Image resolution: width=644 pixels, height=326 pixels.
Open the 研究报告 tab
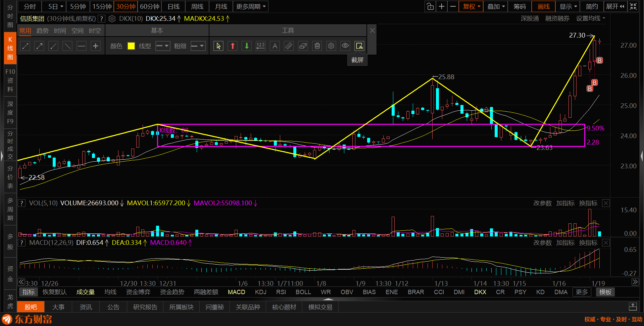145,307
